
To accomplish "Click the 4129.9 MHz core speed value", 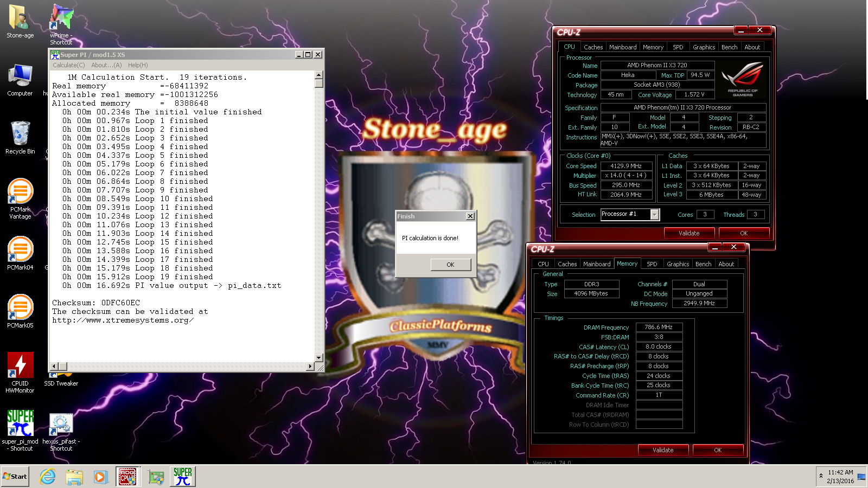I will pyautogui.click(x=626, y=166).
